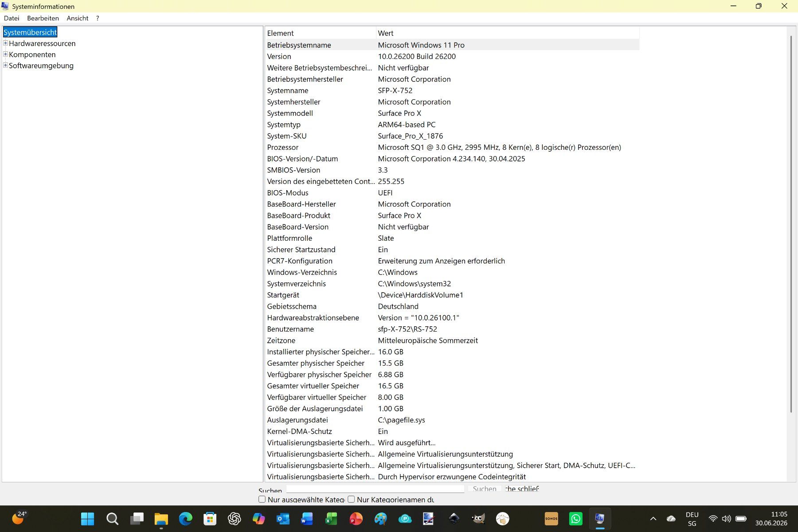Click the Suchen text input field
798x532 pixels.
[x=375, y=489]
